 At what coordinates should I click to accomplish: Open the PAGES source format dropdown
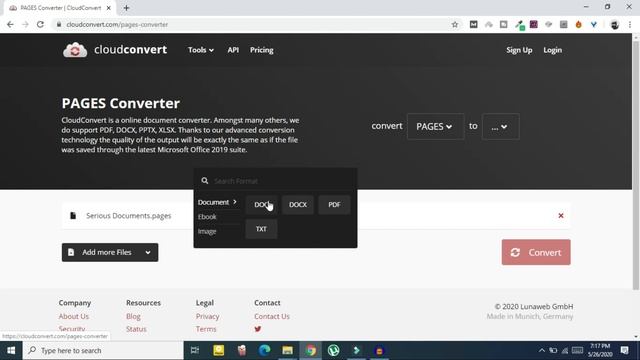click(435, 127)
